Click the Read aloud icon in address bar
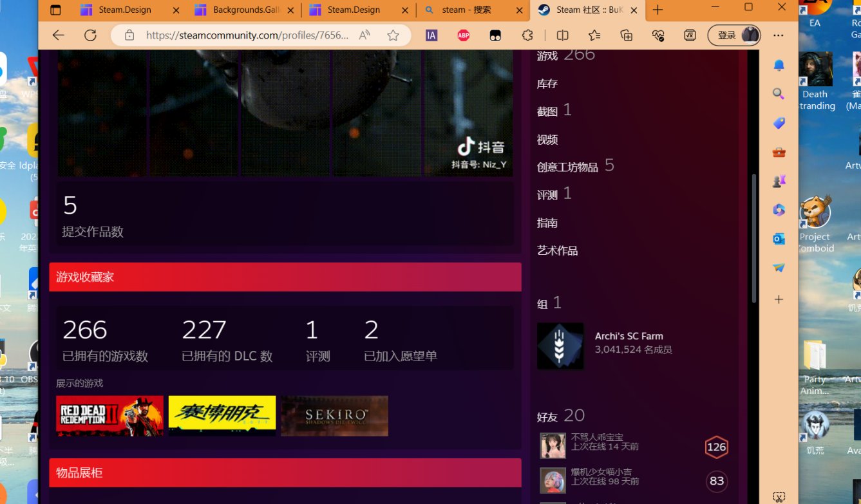861x504 pixels. pyautogui.click(x=364, y=35)
